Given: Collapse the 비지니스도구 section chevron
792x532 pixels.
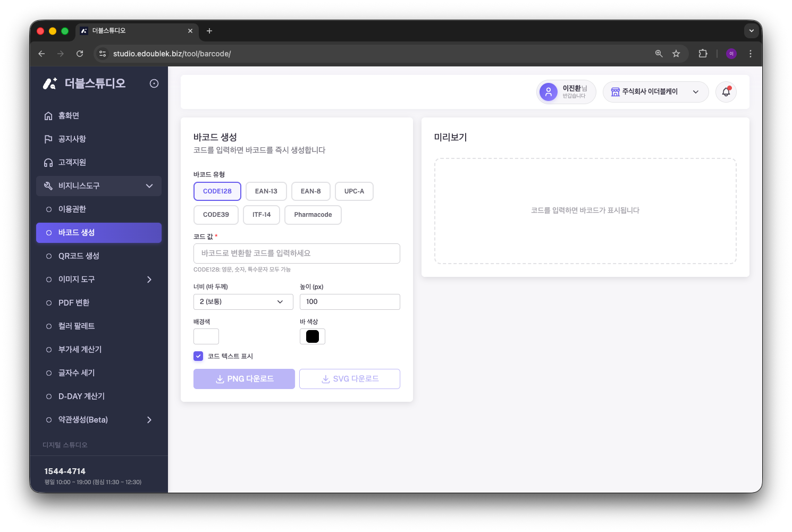Looking at the screenshot, I should click(149, 186).
